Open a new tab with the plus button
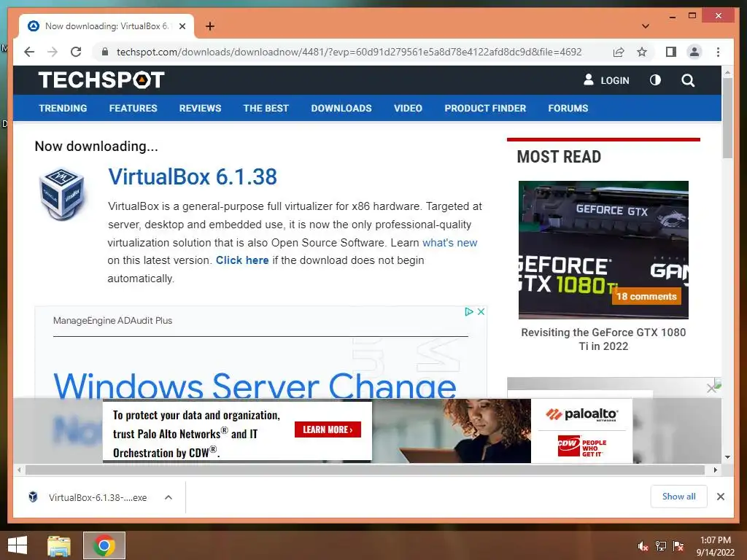The image size is (747, 560). pos(210,26)
